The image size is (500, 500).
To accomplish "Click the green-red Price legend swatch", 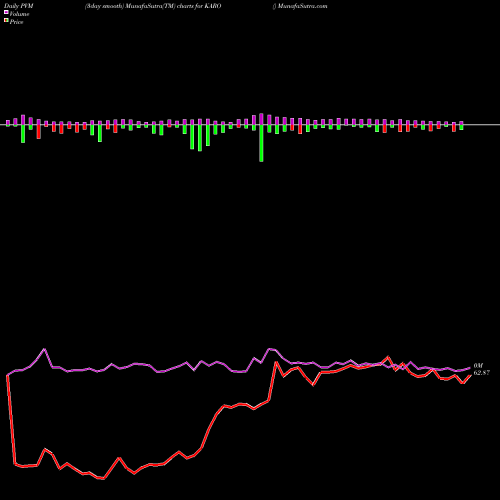I will tap(6, 21).
